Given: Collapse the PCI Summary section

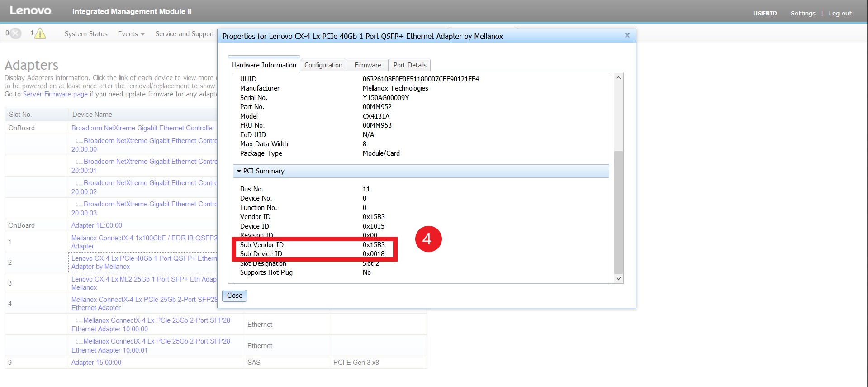Looking at the screenshot, I should coord(239,171).
